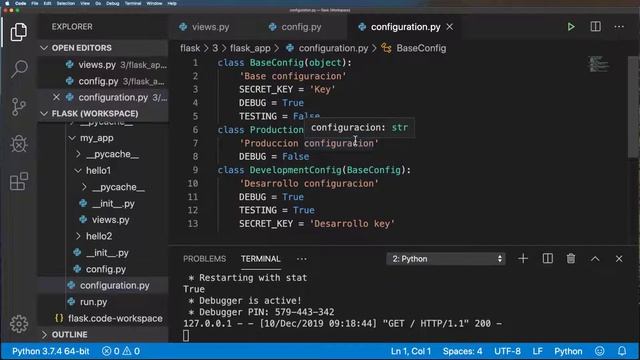
Task: Expand __pycache__ folder under my_app
Action: coord(78,154)
